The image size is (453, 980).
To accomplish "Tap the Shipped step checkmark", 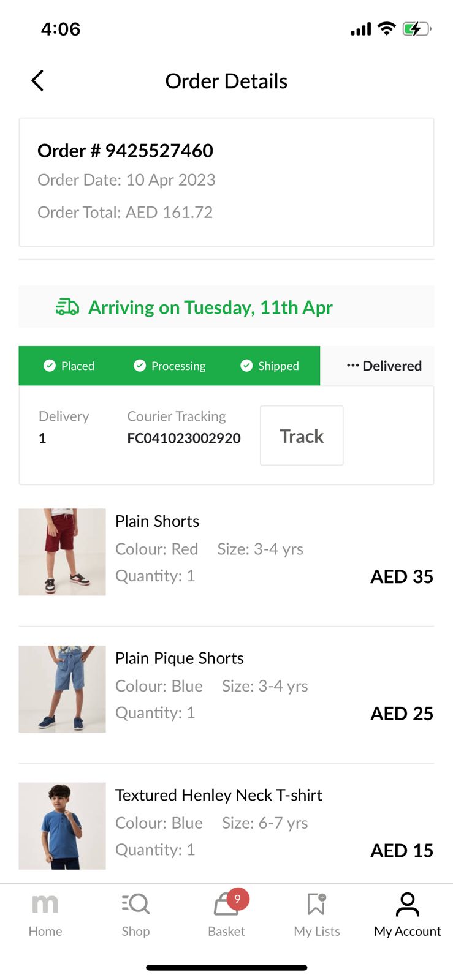I will click(x=246, y=366).
